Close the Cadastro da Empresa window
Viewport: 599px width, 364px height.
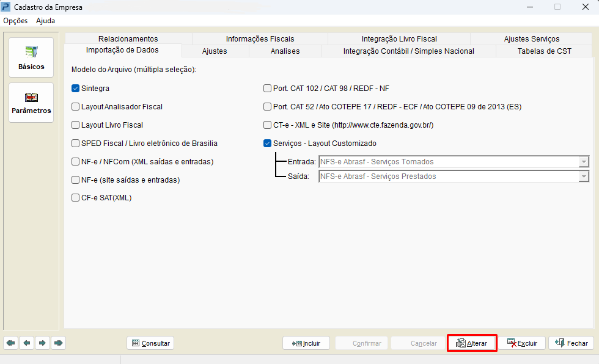pyautogui.click(x=586, y=7)
